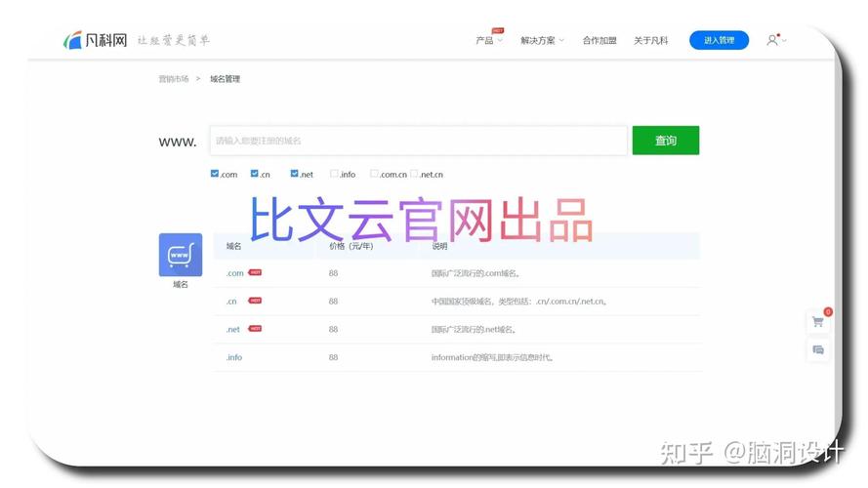
Task: Check the .com.cn checkbox
Action: [x=374, y=173]
